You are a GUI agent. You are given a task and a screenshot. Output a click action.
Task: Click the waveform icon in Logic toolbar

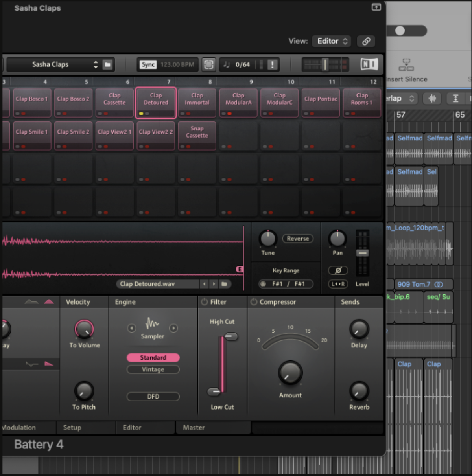click(432, 98)
